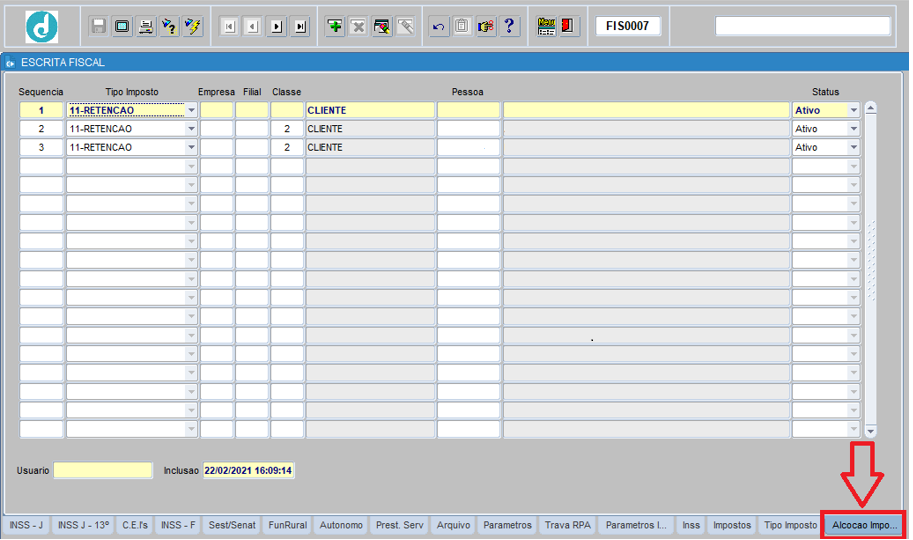Click the Save diskette icon in toolbar
Image resolution: width=913 pixels, height=540 pixels.
pos(98,27)
